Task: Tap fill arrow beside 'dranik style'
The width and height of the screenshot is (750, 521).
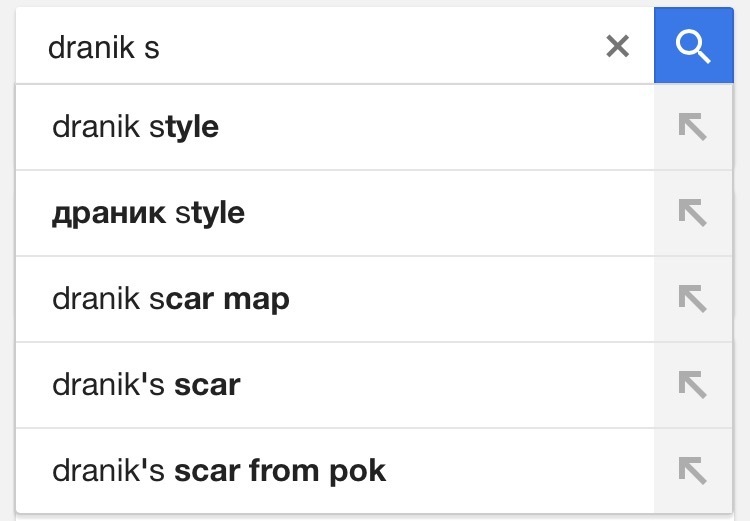Action: [692, 127]
